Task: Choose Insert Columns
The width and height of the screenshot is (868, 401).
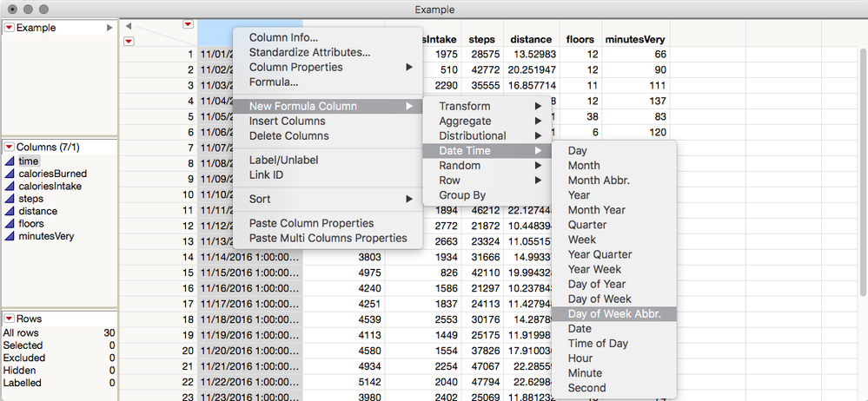Action: (x=328, y=122)
